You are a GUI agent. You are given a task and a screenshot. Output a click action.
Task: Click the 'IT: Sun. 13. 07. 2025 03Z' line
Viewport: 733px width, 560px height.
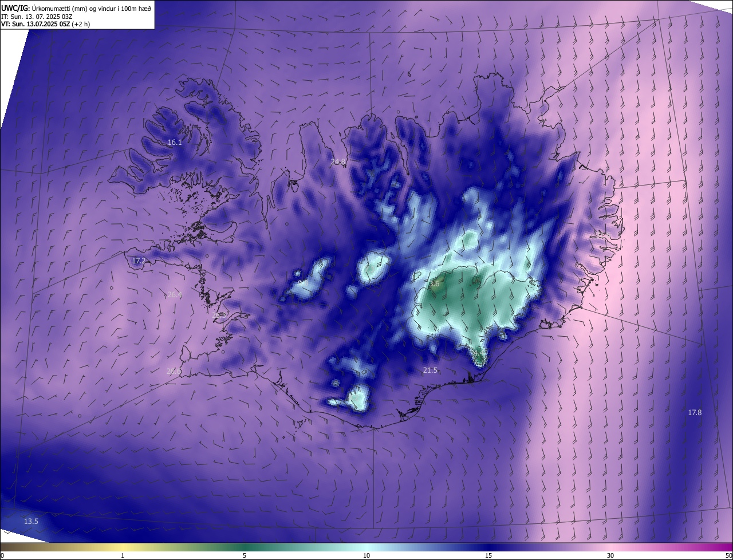[38, 17]
